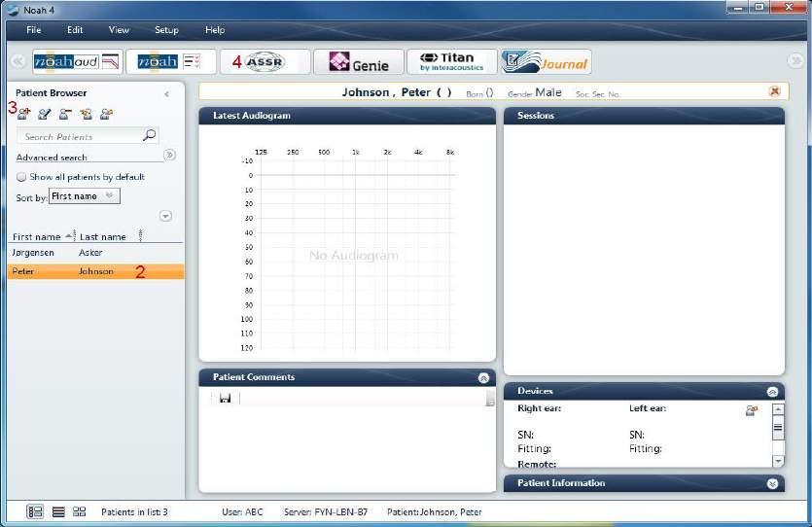
Task: Open the File menu
Action: tap(34, 30)
